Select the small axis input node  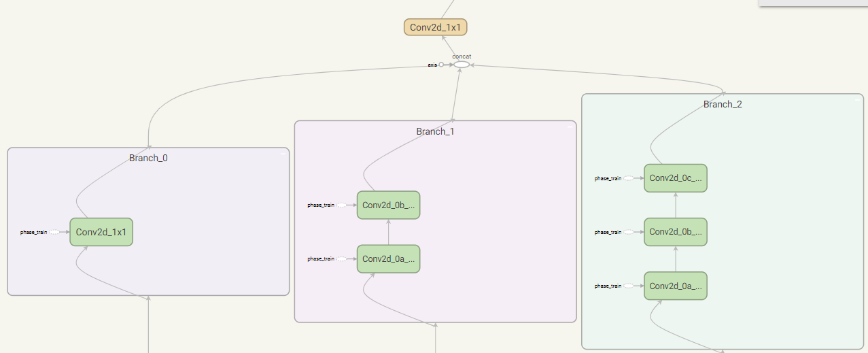[441, 65]
